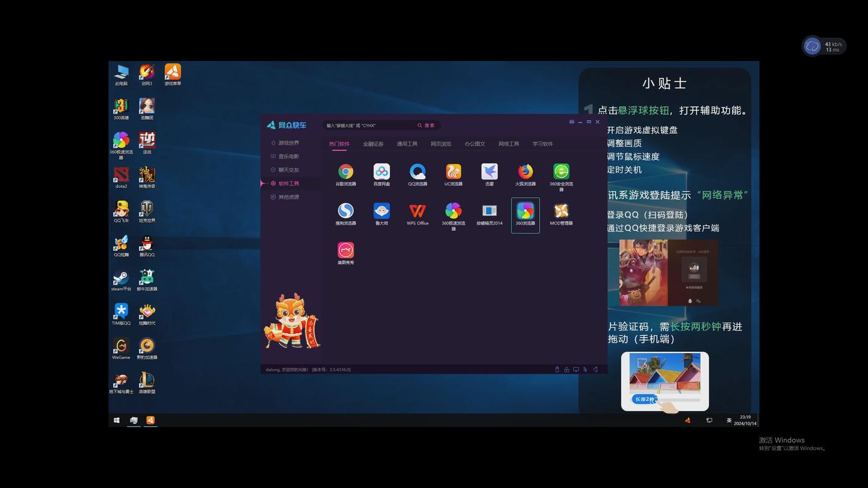Image resolution: width=868 pixels, height=488 pixels.
Task: Click 软件工具 in the left sidebar
Action: [288, 183]
